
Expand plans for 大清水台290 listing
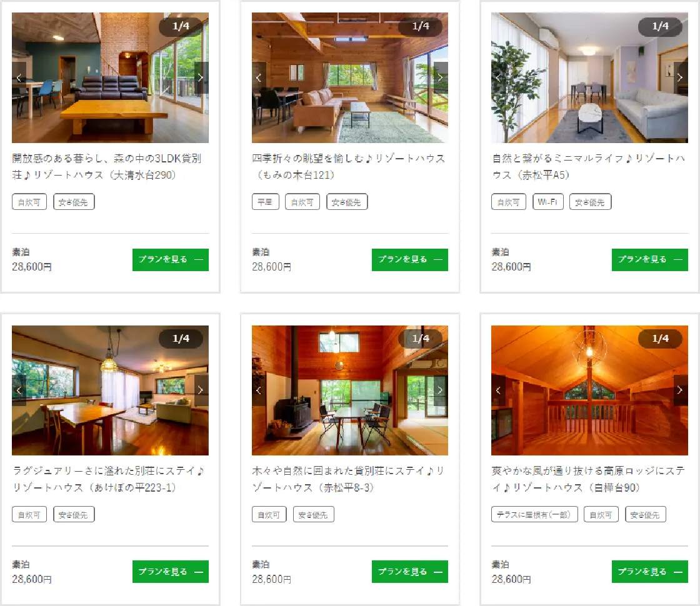(171, 260)
